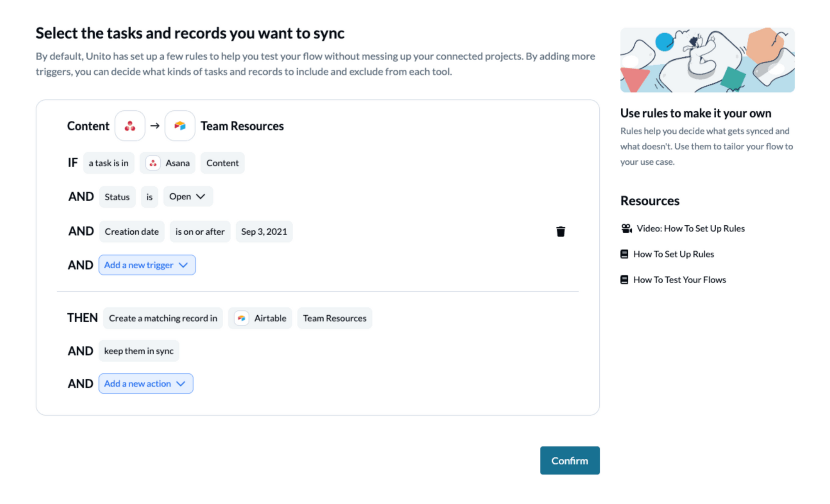
Task: Click the 'Create a matching record in' chip
Action: tap(163, 318)
